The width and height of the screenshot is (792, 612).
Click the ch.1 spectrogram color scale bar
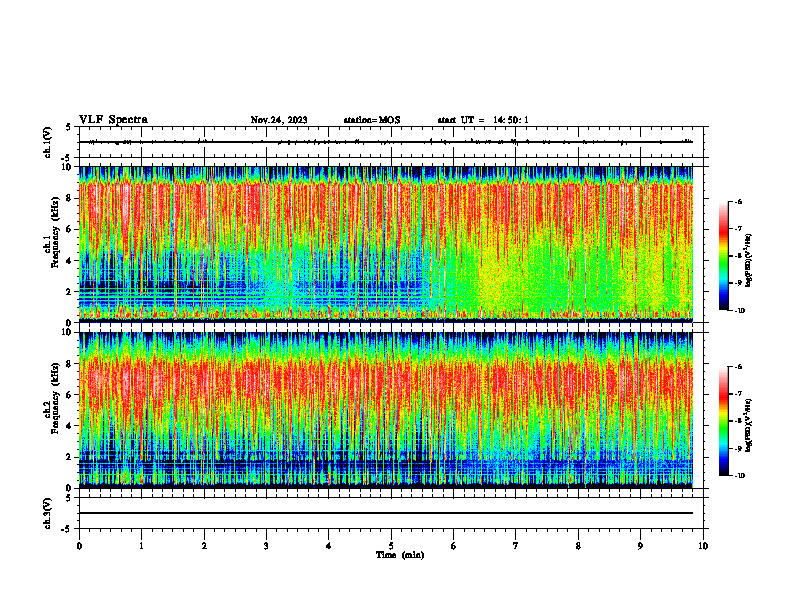pos(723,256)
